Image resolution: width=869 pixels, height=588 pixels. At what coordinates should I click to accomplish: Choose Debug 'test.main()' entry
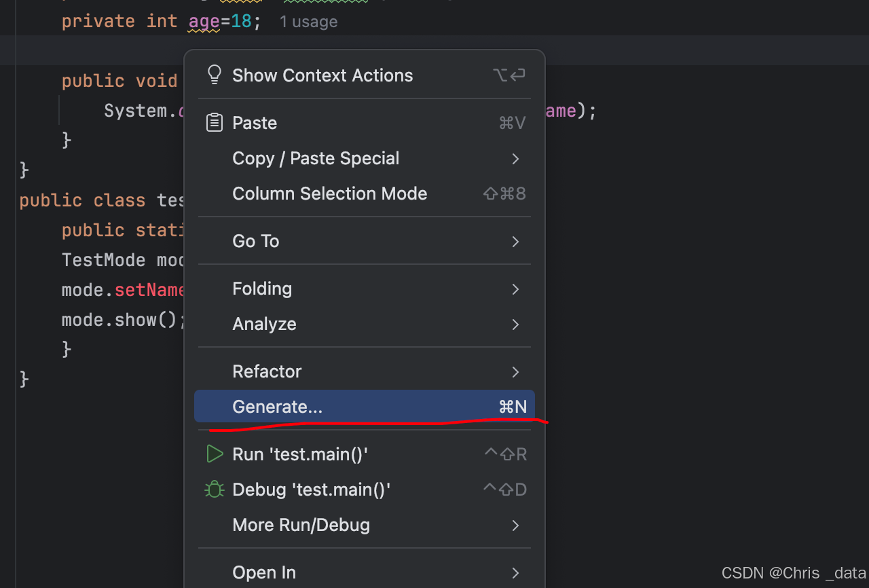point(311,490)
